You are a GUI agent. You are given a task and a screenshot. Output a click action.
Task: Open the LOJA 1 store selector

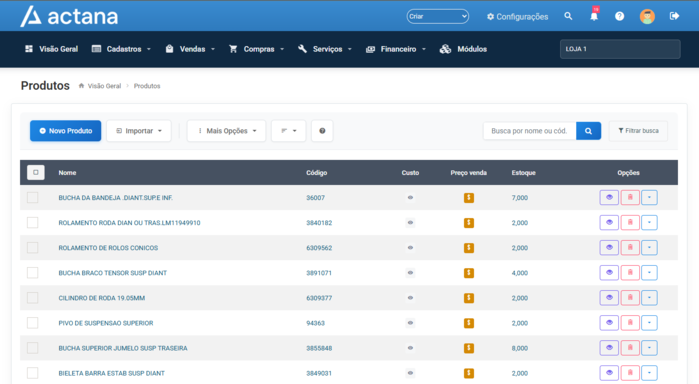pyautogui.click(x=620, y=49)
